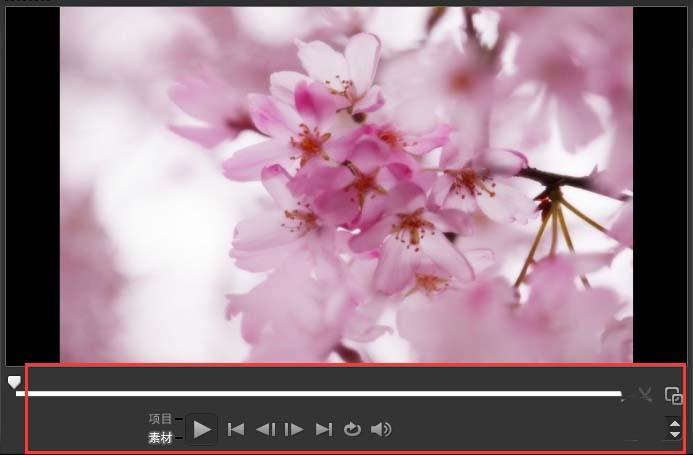This screenshot has height=455, width=693.
Task: Enlarge the preview window with resize icon
Action: click(673, 396)
